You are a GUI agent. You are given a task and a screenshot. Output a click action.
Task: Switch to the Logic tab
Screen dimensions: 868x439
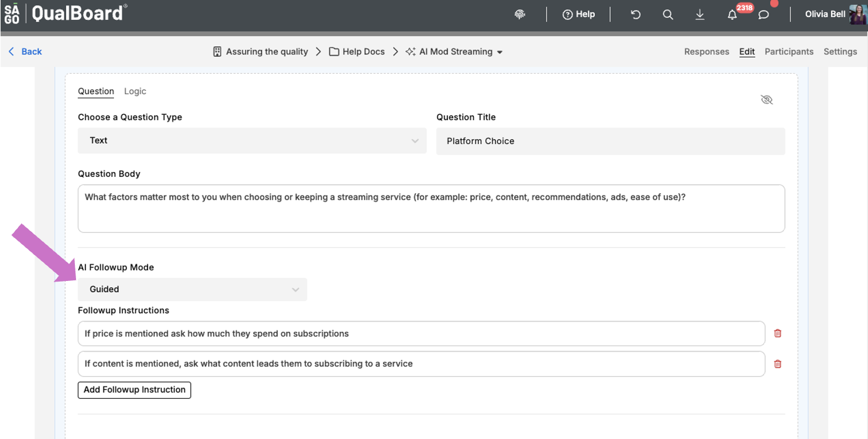click(x=135, y=91)
